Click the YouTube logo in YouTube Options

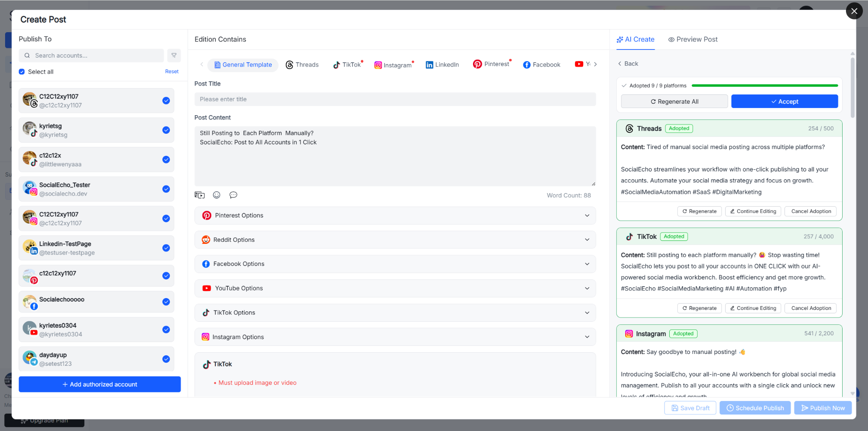[207, 288]
